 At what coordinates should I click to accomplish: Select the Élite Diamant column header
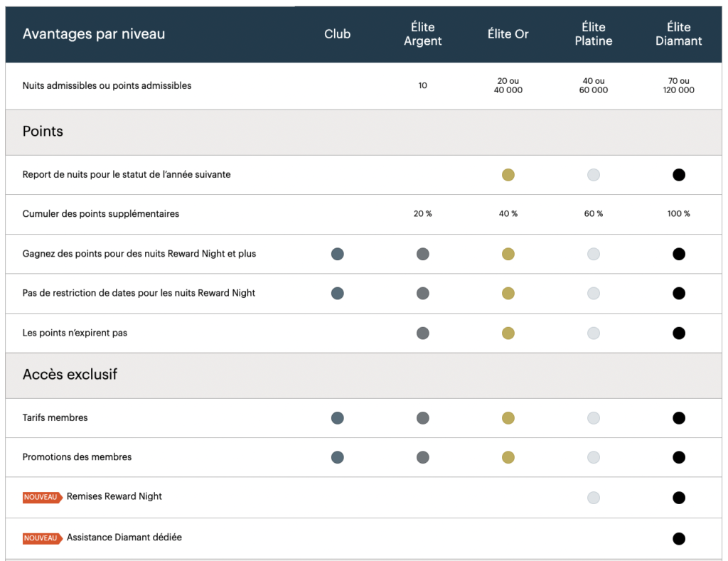pos(679,33)
